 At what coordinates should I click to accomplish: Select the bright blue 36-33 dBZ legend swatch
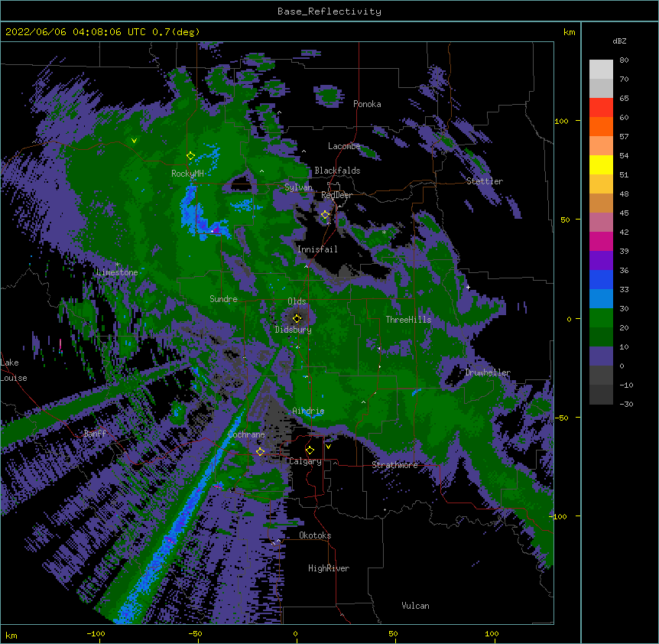[x=601, y=279]
